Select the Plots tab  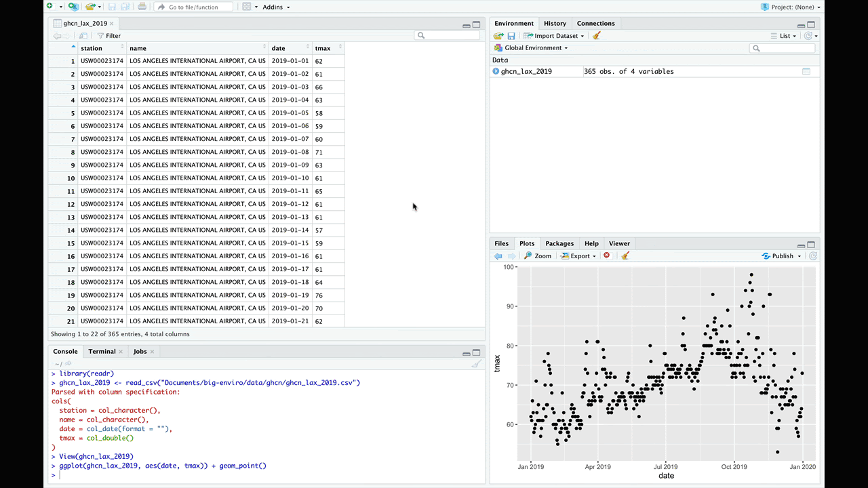(x=527, y=243)
